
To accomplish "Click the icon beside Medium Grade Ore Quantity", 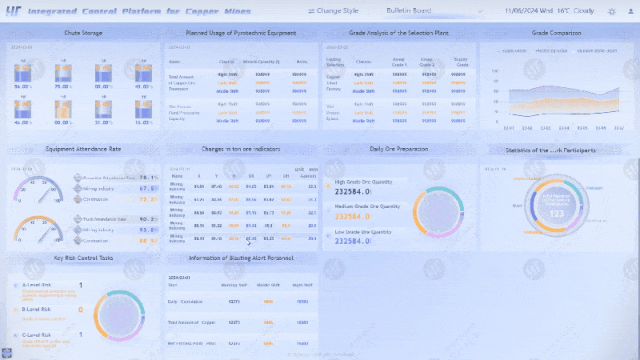I will point(328,211).
